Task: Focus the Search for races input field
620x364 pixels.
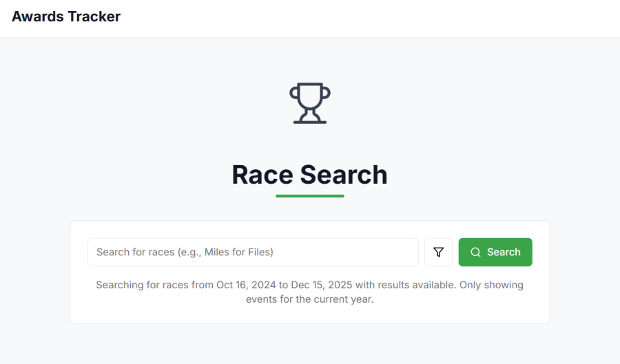Action: 253,253
